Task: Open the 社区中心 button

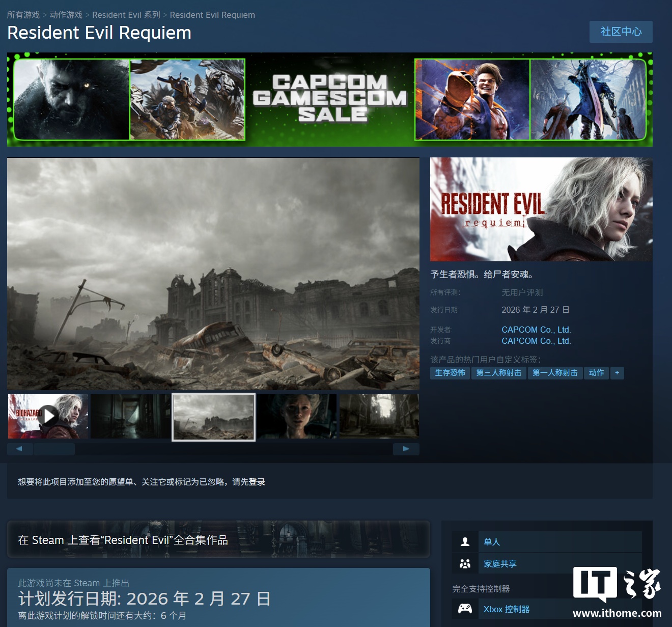Action: (x=621, y=32)
